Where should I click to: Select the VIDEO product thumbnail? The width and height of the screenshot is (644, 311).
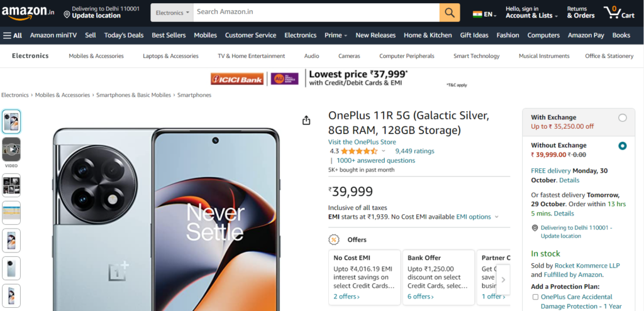(x=11, y=150)
